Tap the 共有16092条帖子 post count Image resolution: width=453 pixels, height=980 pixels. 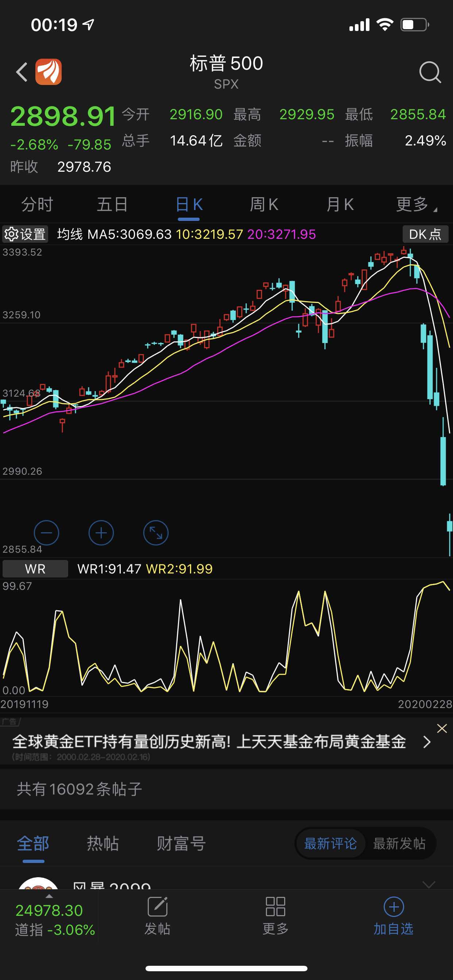[x=79, y=789]
